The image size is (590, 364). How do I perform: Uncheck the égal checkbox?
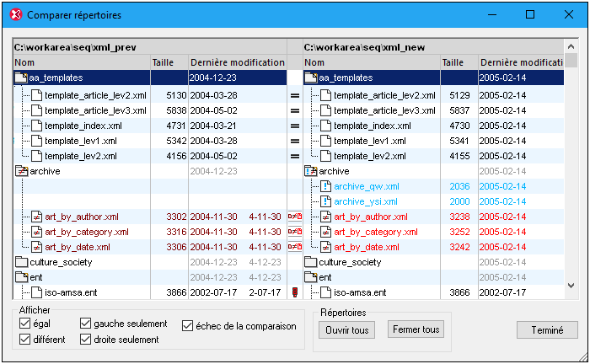pos(24,324)
